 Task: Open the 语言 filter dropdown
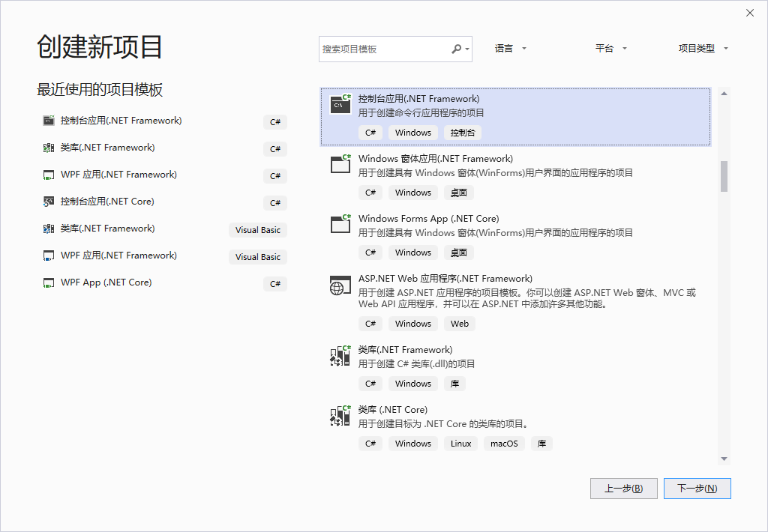coord(510,49)
